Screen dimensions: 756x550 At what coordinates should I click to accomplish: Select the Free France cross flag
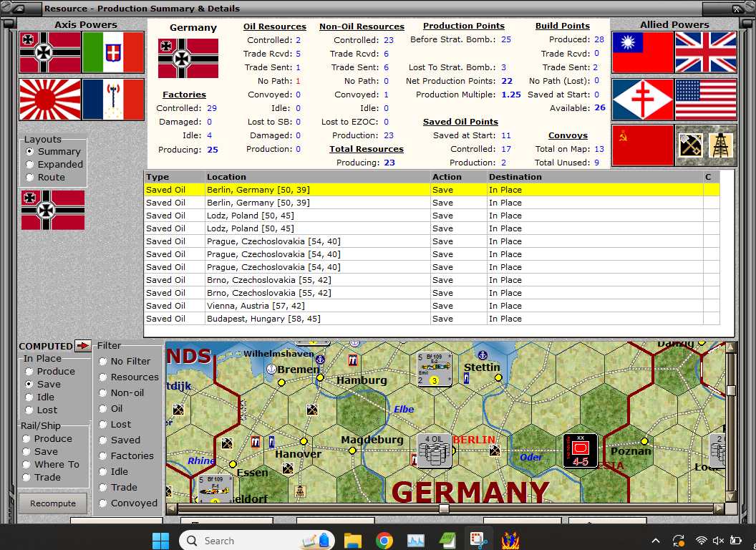(643, 100)
